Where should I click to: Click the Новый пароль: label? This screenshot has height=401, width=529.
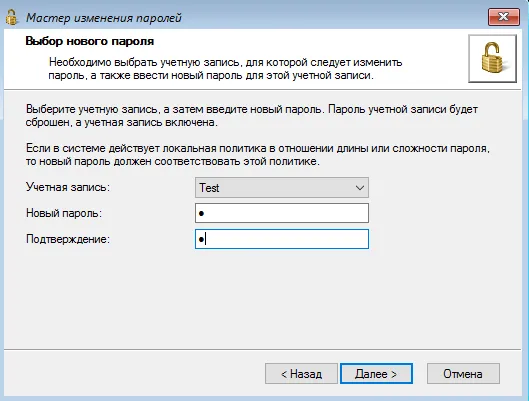[64, 213]
